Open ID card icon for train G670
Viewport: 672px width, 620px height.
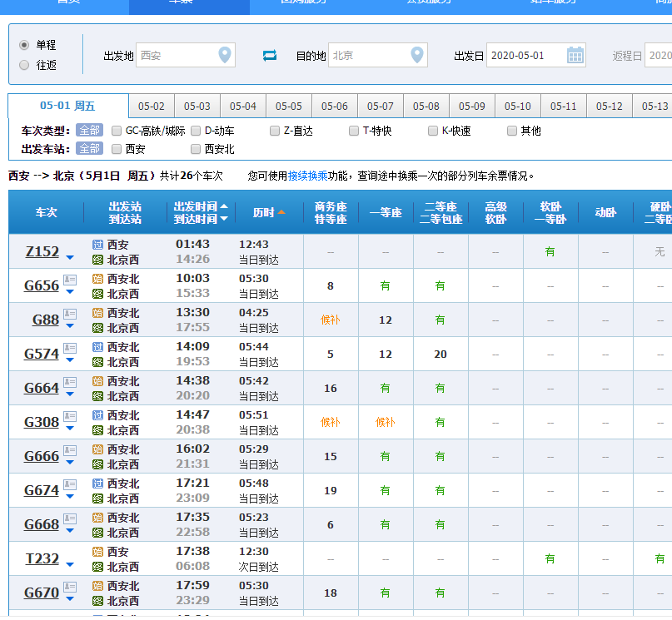coord(70,587)
